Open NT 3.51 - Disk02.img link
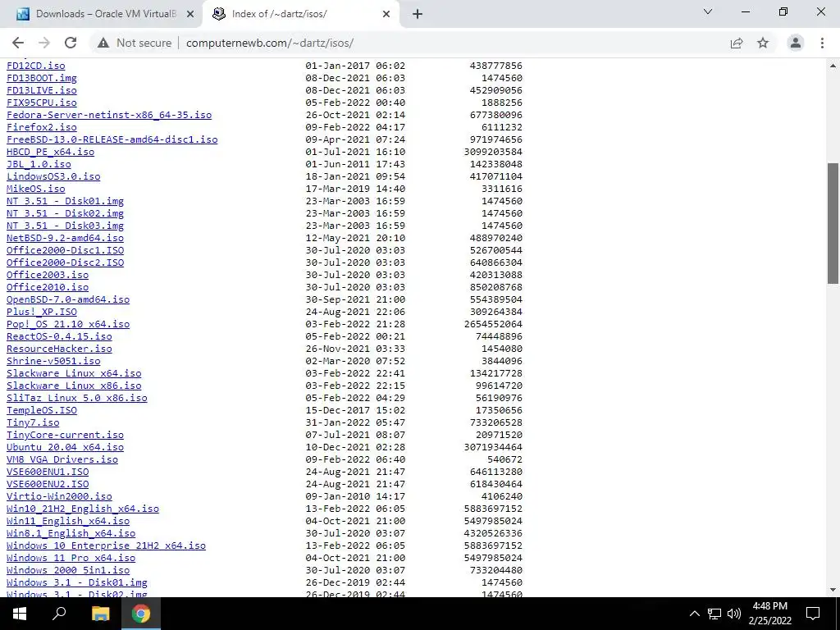 (66, 213)
